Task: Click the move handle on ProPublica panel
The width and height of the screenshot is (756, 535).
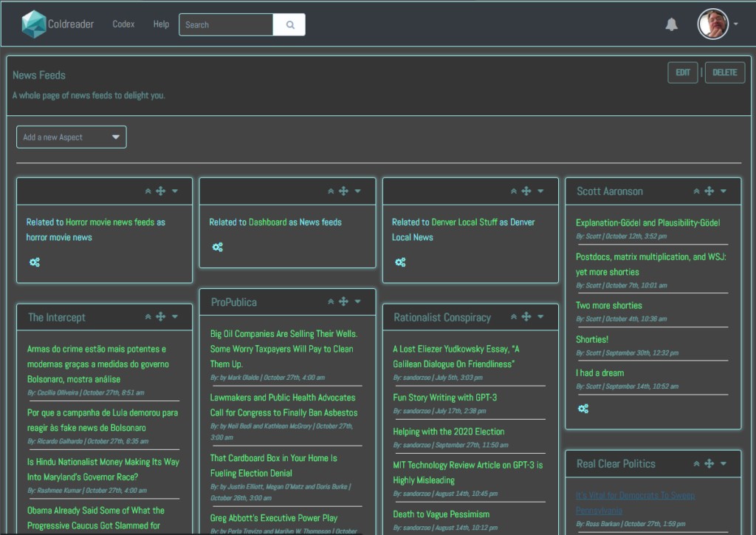Action: tap(343, 301)
